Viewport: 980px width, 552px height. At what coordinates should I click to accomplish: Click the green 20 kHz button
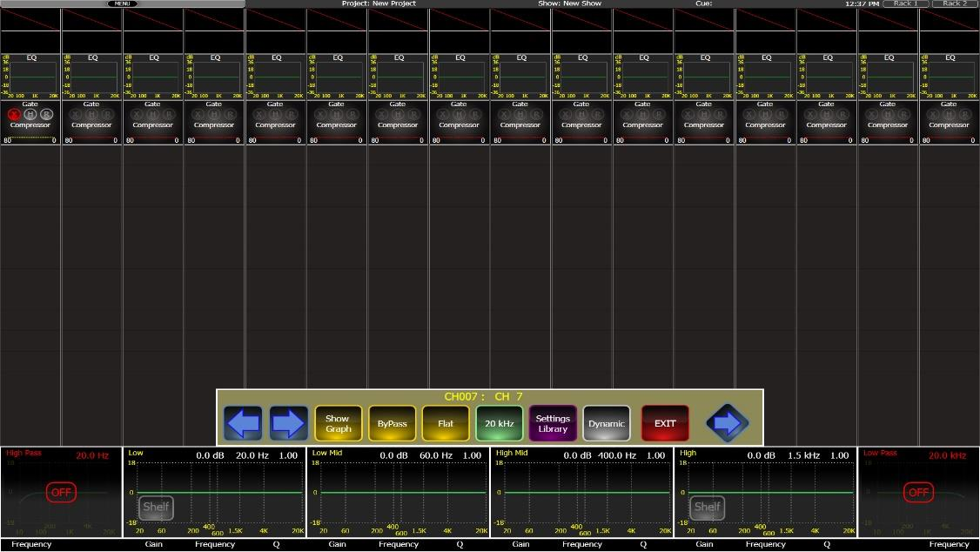[x=500, y=423]
